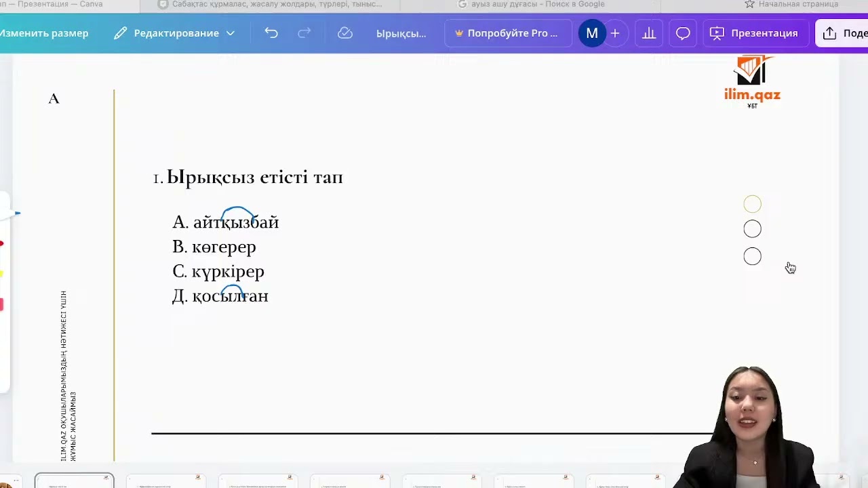This screenshot has width=868, height=488.
Task: Select the letter A in the slide corner
Action: 54,99
